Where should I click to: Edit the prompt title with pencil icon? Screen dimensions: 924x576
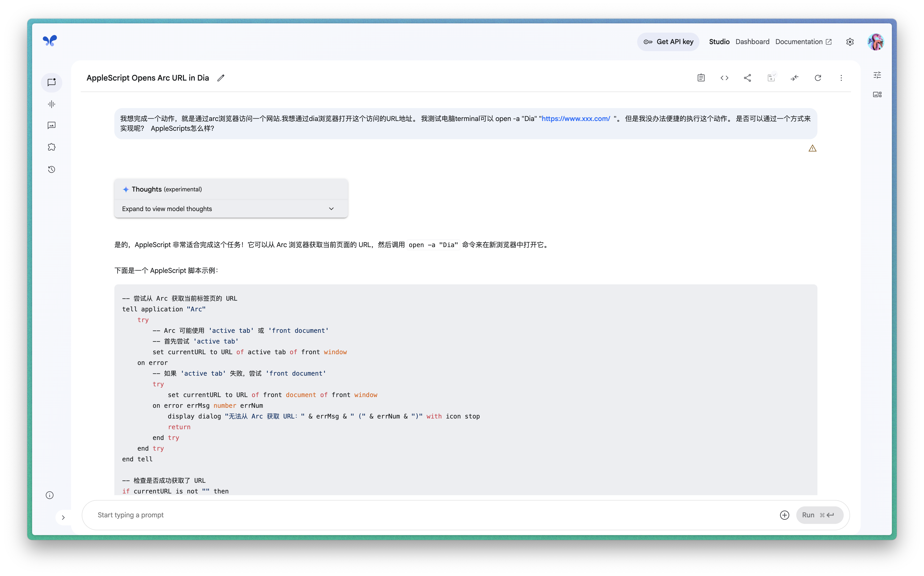(x=221, y=78)
